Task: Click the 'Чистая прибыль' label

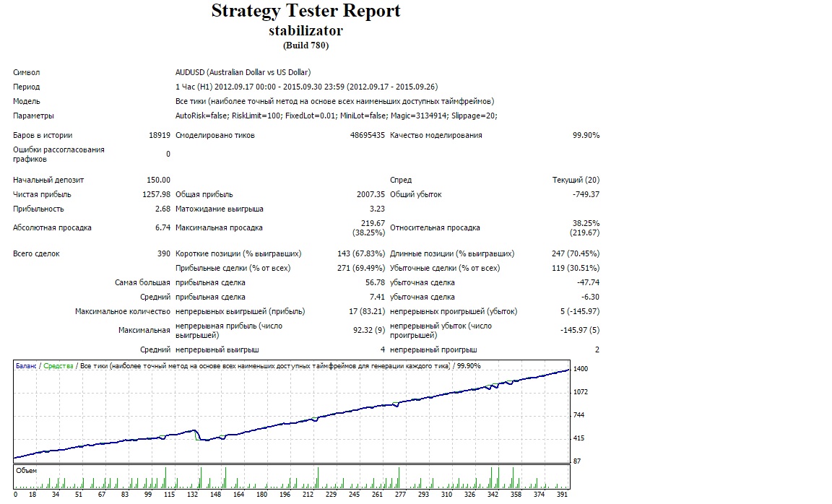Action: (42, 195)
